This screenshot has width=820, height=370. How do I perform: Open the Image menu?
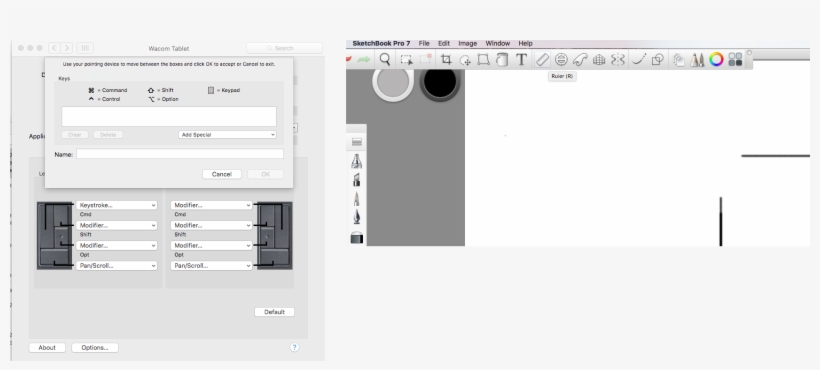tap(468, 43)
